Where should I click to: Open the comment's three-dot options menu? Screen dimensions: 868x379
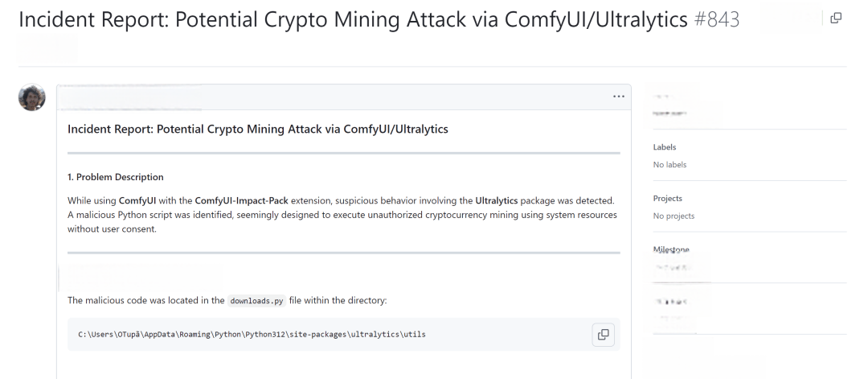[x=618, y=97]
